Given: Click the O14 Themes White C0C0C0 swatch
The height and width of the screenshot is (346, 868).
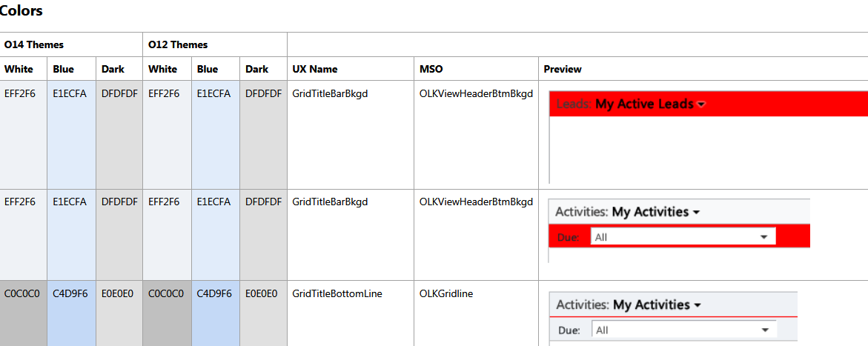Looking at the screenshot, I should [24, 313].
